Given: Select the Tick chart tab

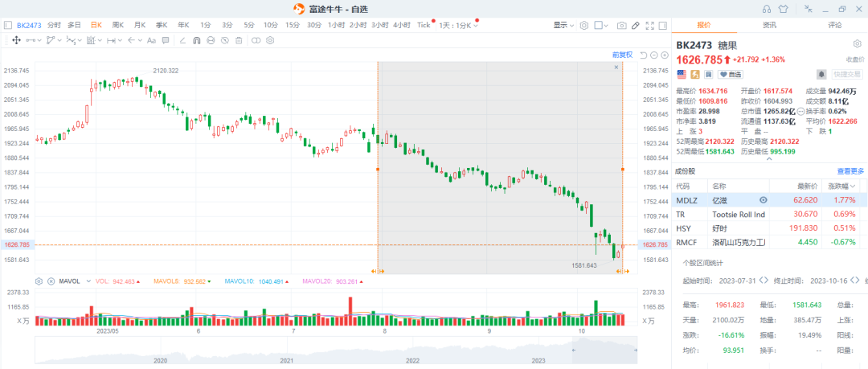Looking at the screenshot, I should click(x=424, y=25).
